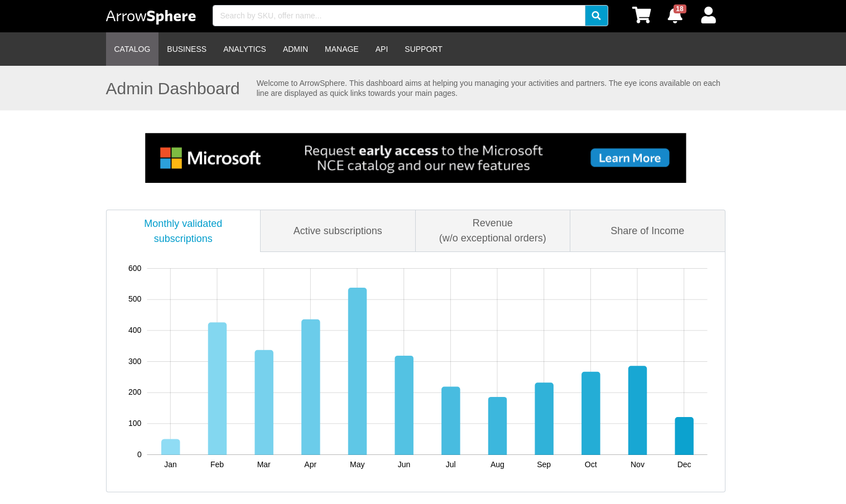The width and height of the screenshot is (846, 504).
Task: Select Monthly validated subscriptions tab
Action: [183, 231]
